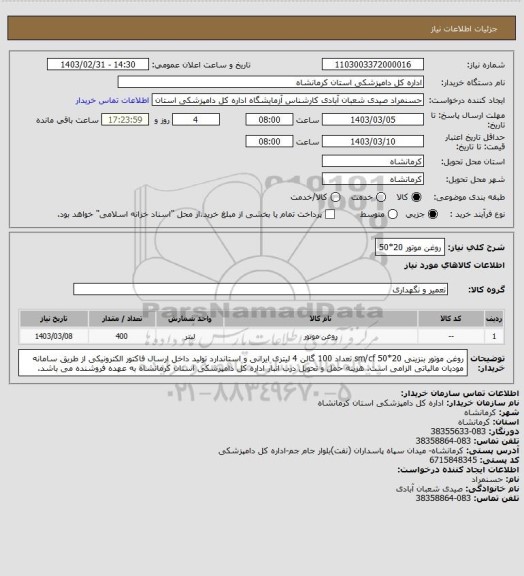
Task: Click the جزئیات اطلاعات نیاز header title
Action: point(464,29)
